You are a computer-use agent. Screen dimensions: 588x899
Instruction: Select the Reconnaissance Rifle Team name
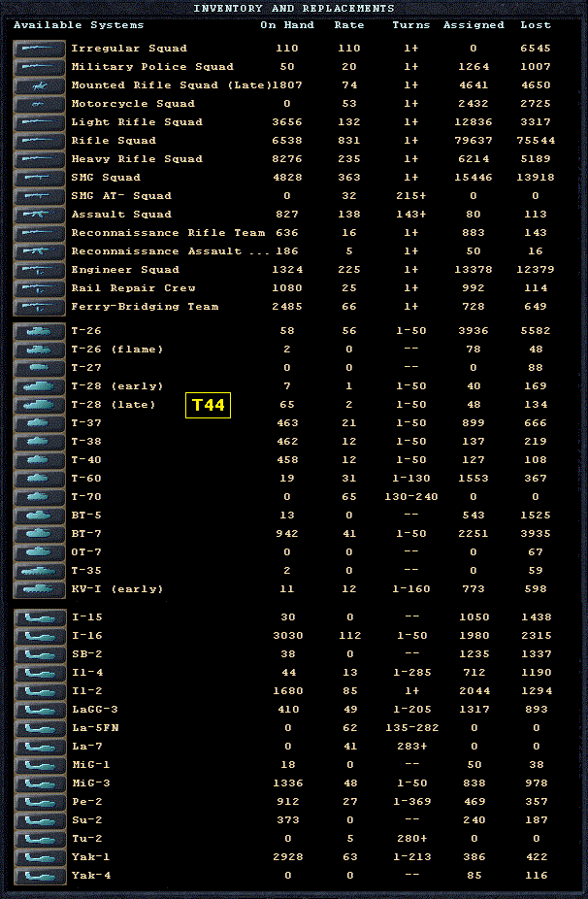coord(168,233)
